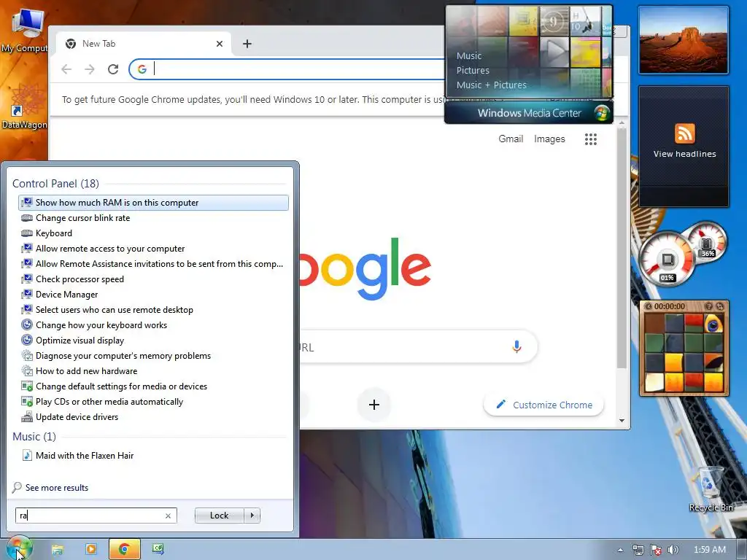Click the volume speaker tray icon
The height and width of the screenshot is (560, 747).
(673, 550)
